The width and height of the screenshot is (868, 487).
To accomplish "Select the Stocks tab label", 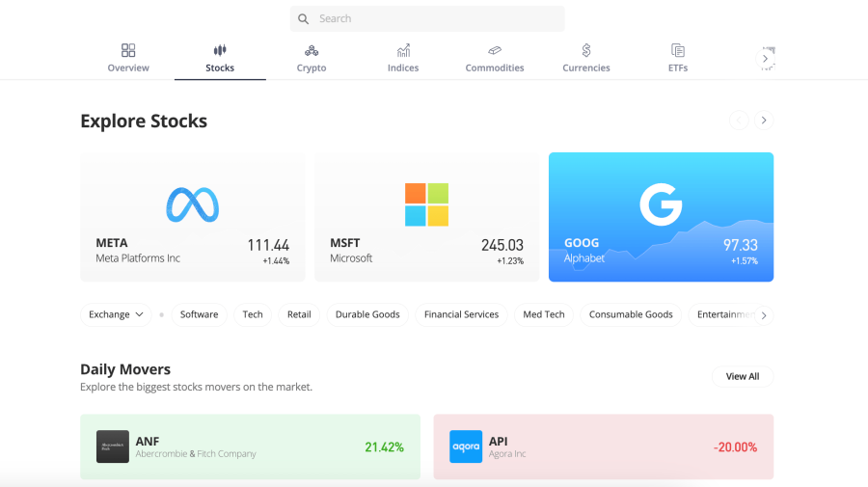I will 220,68.
